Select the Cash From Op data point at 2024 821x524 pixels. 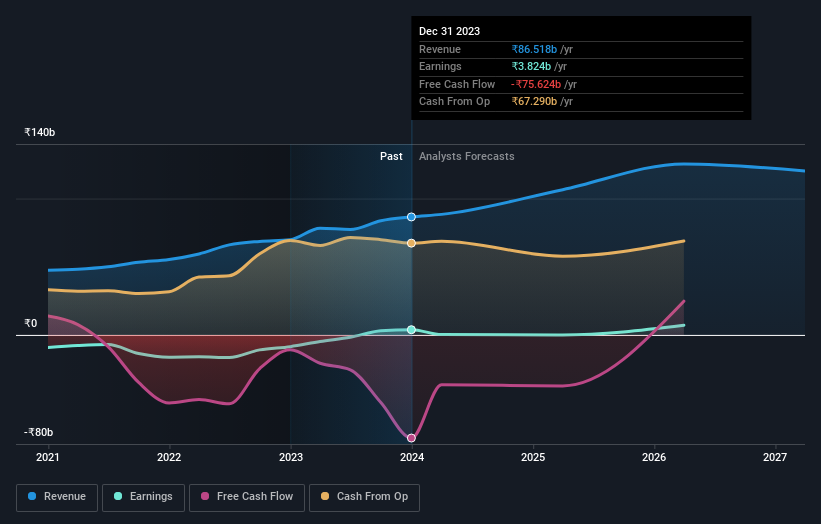412,243
